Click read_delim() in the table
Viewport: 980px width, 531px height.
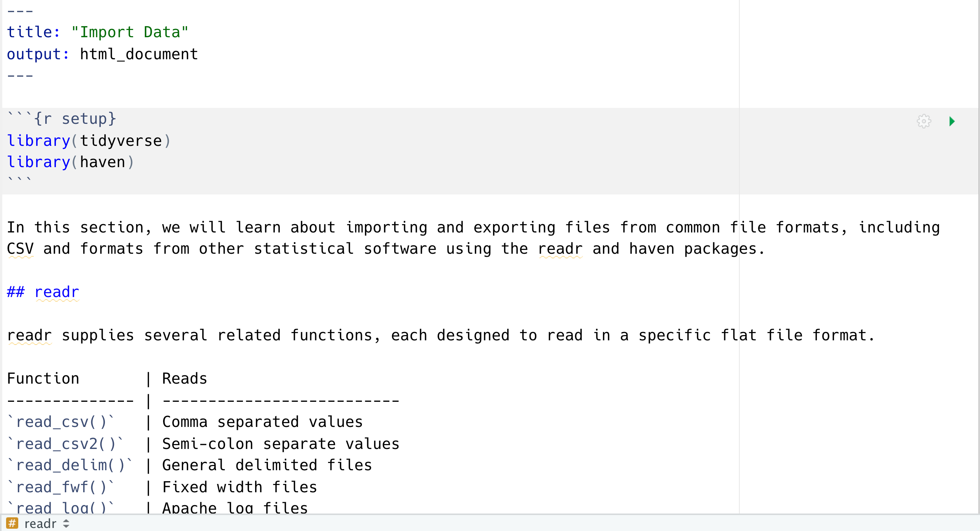pos(70,465)
